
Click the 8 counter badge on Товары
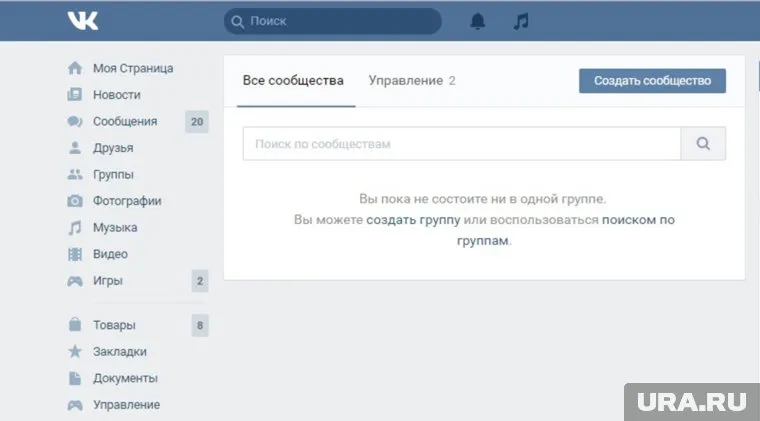pyautogui.click(x=200, y=325)
